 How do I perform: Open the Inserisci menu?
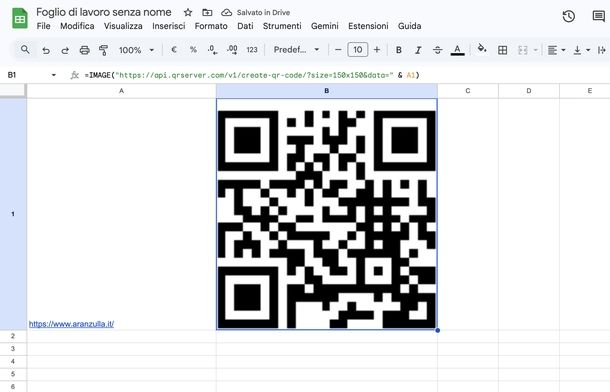pyautogui.click(x=168, y=26)
